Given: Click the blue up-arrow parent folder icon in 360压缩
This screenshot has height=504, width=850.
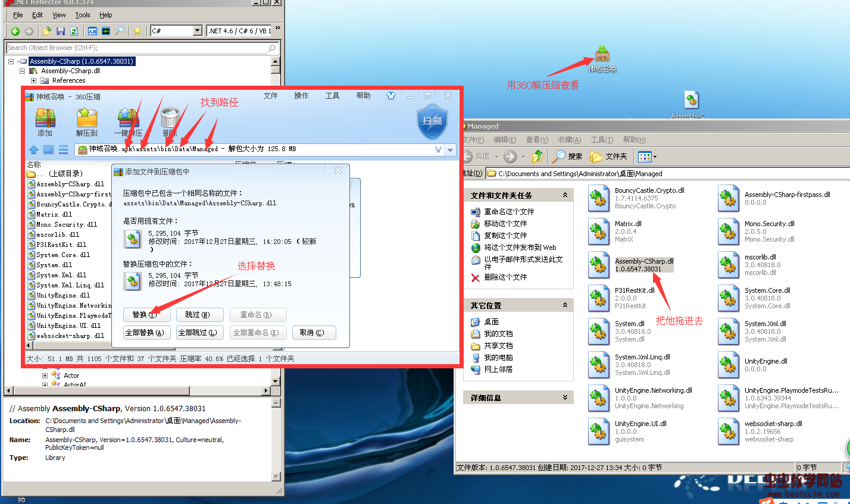Looking at the screenshot, I should [33, 150].
